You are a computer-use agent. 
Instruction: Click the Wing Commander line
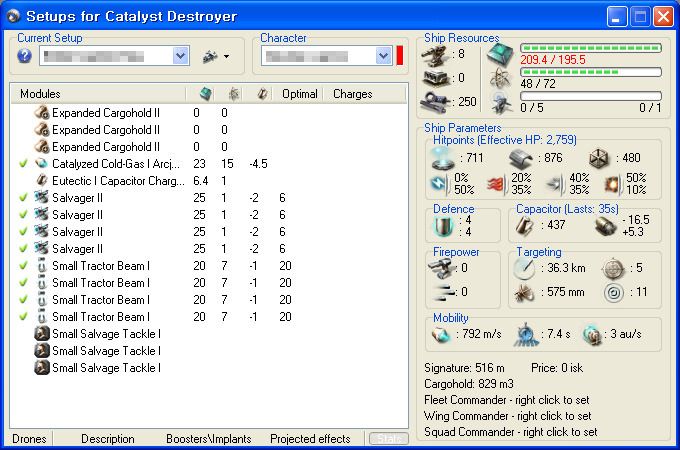[x=507, y=416]
